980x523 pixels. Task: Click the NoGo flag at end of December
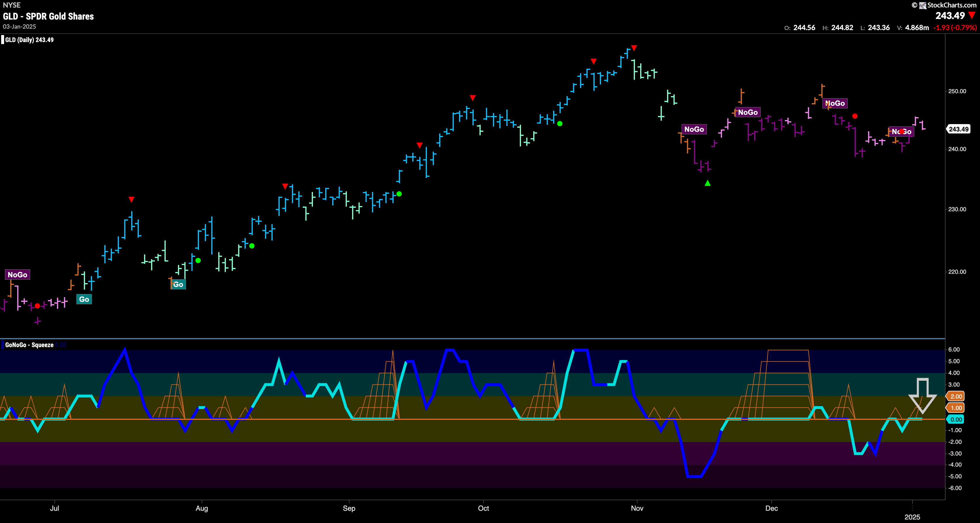click(x=901, y=131)
